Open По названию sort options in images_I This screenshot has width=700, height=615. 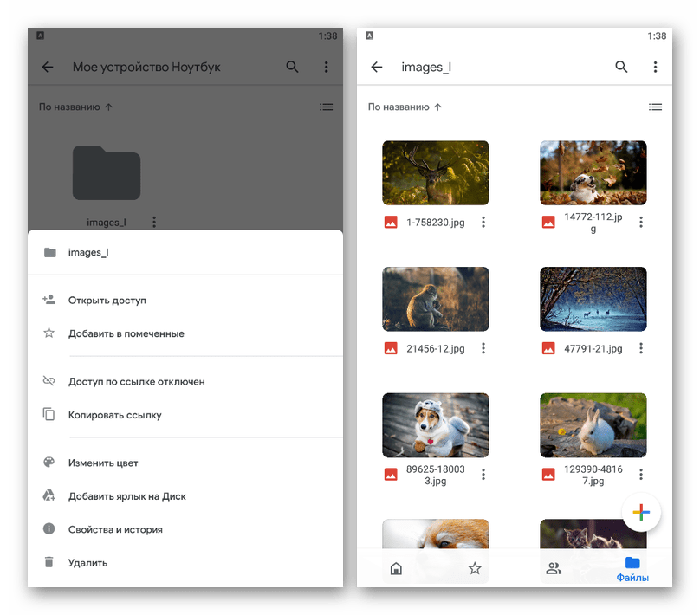(405, 107)
